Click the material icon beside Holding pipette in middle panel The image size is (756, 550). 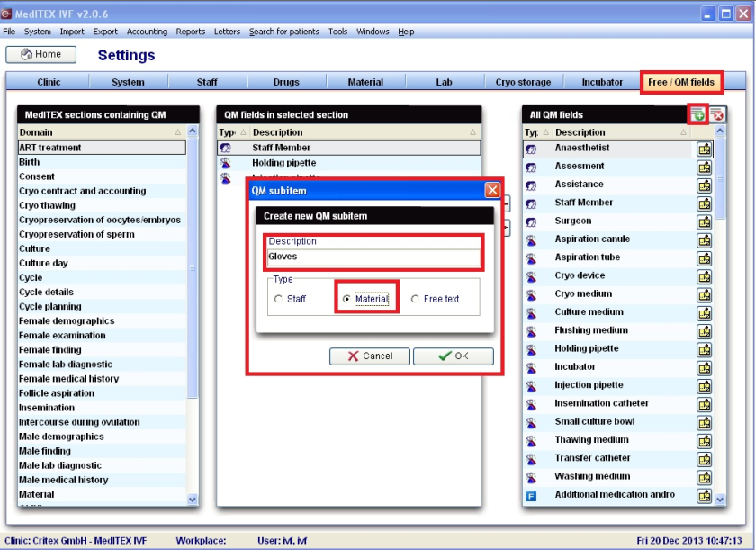(225, 163)
